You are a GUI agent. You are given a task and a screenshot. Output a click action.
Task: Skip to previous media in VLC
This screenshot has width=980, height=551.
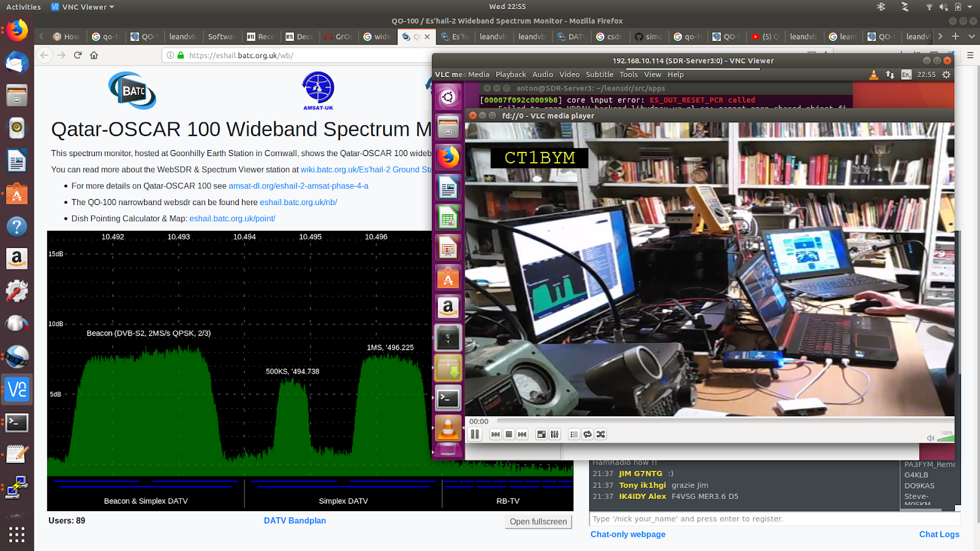tap(496, 434)
